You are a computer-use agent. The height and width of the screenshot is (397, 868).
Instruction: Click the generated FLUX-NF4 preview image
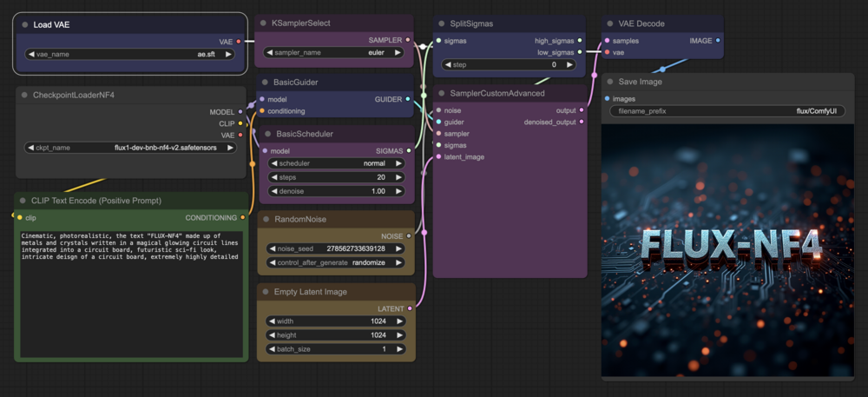click(x=727, y=249)
